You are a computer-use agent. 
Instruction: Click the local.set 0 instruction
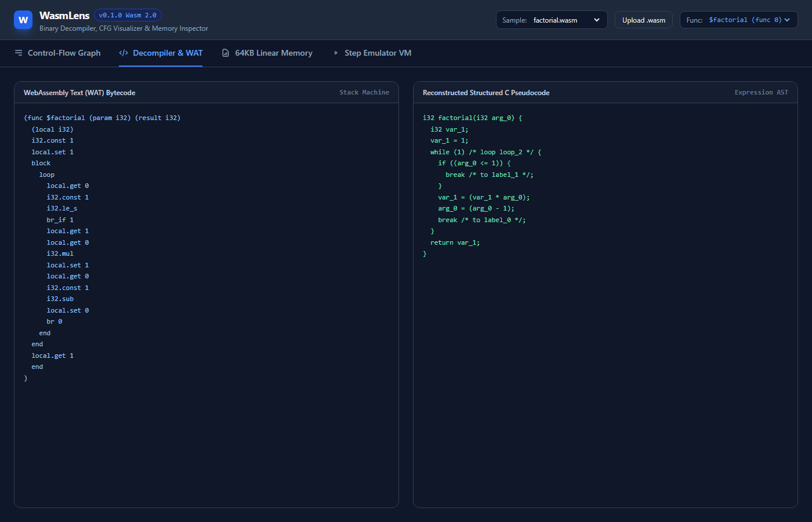click(x=68, y=310)
